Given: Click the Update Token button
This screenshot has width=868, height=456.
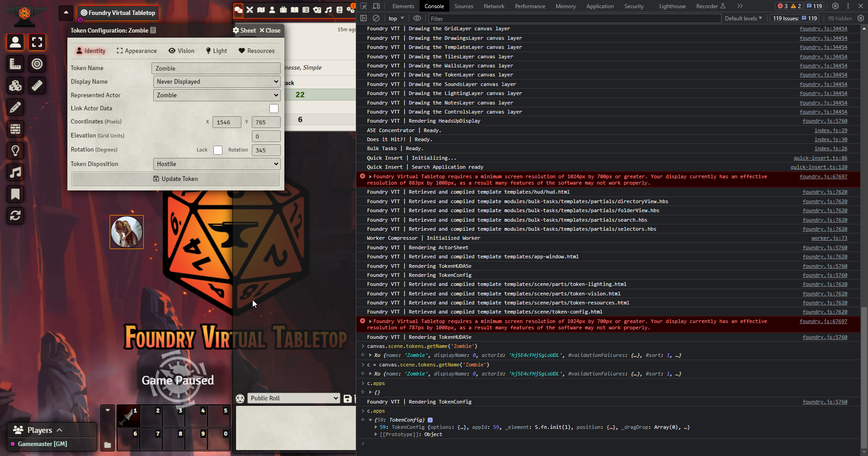Looking at the screenshot, I should pyautogui.click(x=175, y=179).
